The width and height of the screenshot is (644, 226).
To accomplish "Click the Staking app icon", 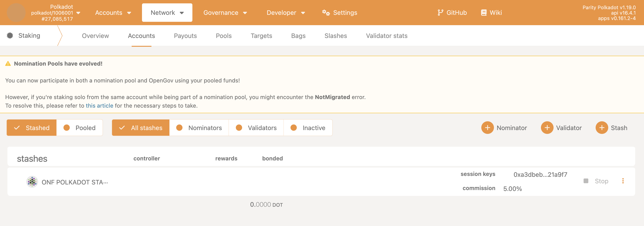I will tap(10, 35).
